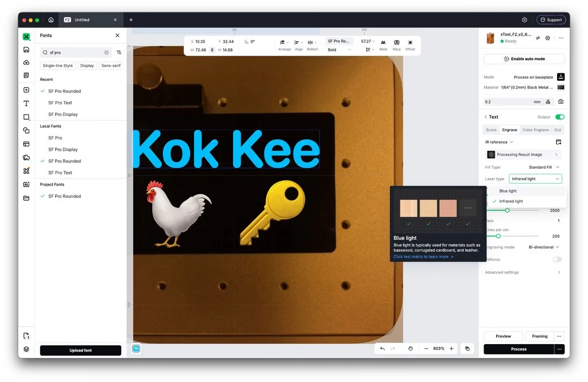Expand Advanced settings
Viewport: 588px width, 382px height.
point(523,272)
